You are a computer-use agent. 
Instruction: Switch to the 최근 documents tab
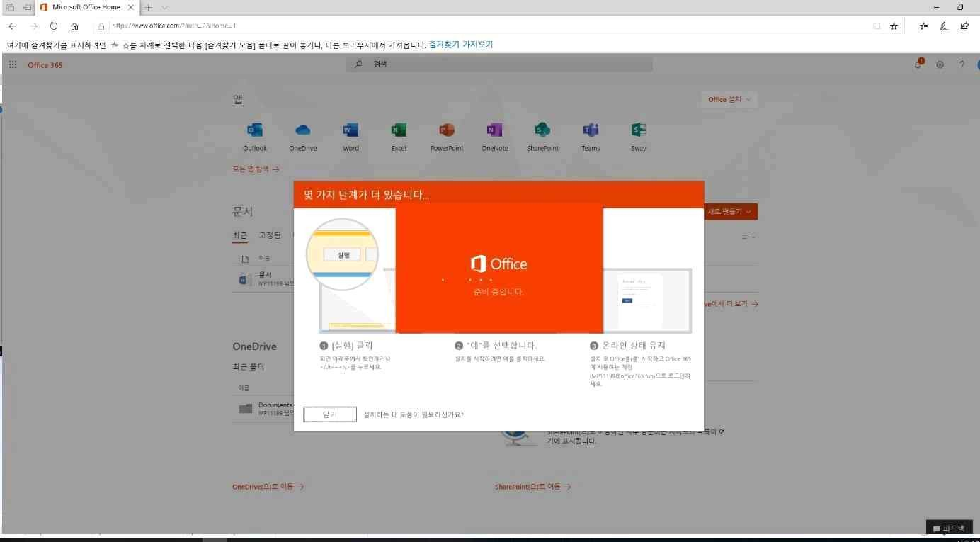[x=240, y=235]
